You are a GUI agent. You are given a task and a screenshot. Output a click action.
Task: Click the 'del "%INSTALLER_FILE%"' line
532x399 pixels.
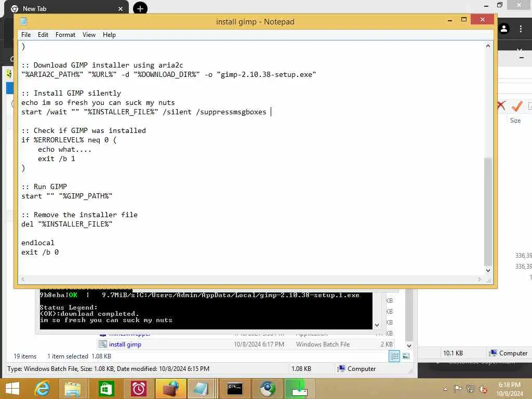[66, 224]
